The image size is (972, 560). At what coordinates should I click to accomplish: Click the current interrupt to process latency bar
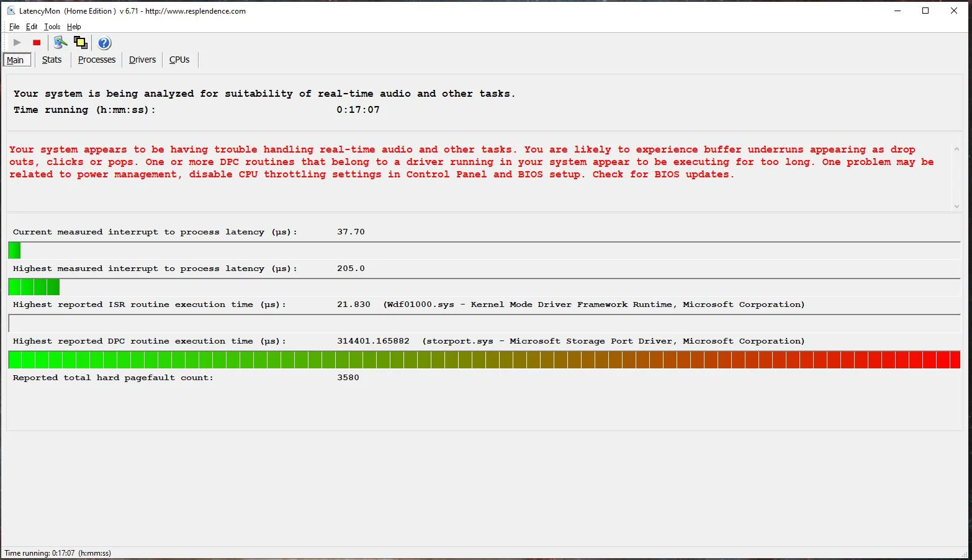[484, 251]
